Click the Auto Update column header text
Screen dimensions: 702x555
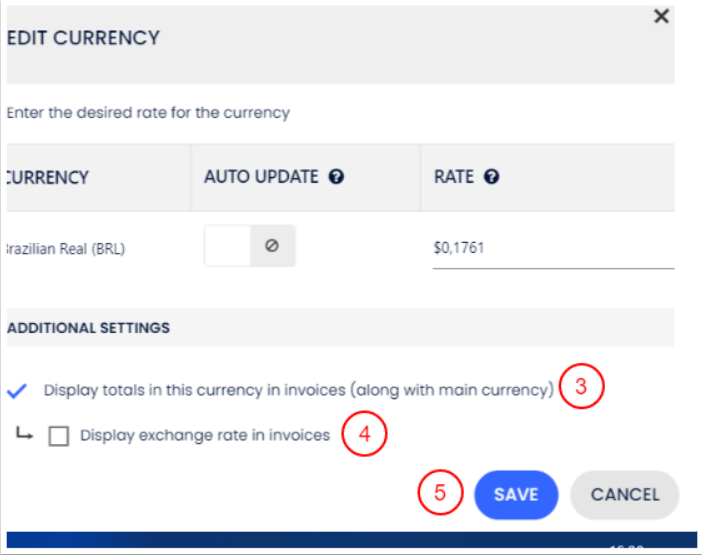pos(261,177)
